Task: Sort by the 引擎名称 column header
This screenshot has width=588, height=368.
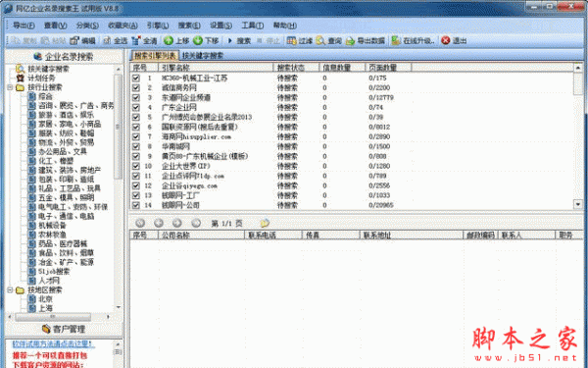Action: (216, 68)
